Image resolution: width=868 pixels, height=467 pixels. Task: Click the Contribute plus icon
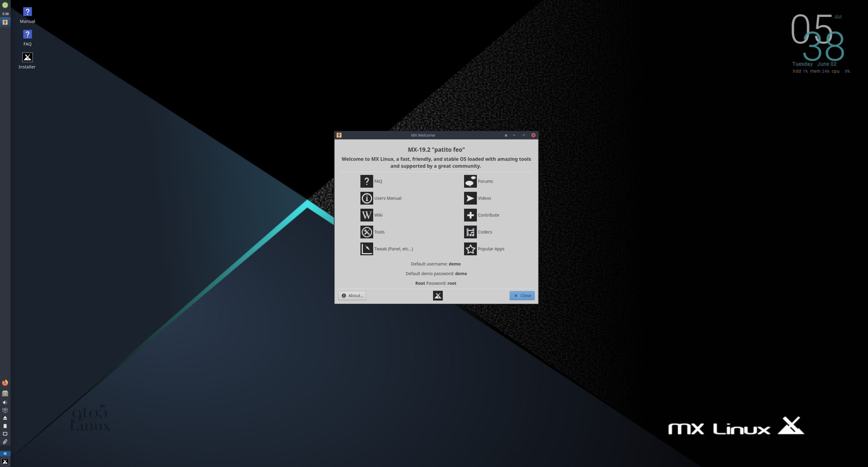pyautogui.click(x=470, y=215)
